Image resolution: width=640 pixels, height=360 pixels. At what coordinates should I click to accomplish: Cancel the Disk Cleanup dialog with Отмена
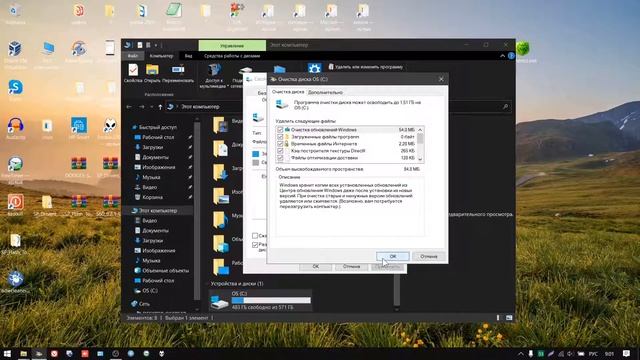pos(429,256)
